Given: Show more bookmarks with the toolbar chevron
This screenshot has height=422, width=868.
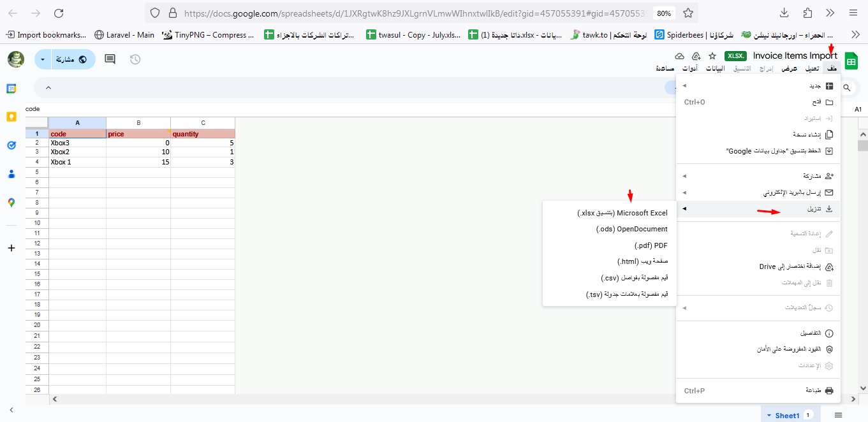Looking at the screenshot, I should (x=855, y=35).
